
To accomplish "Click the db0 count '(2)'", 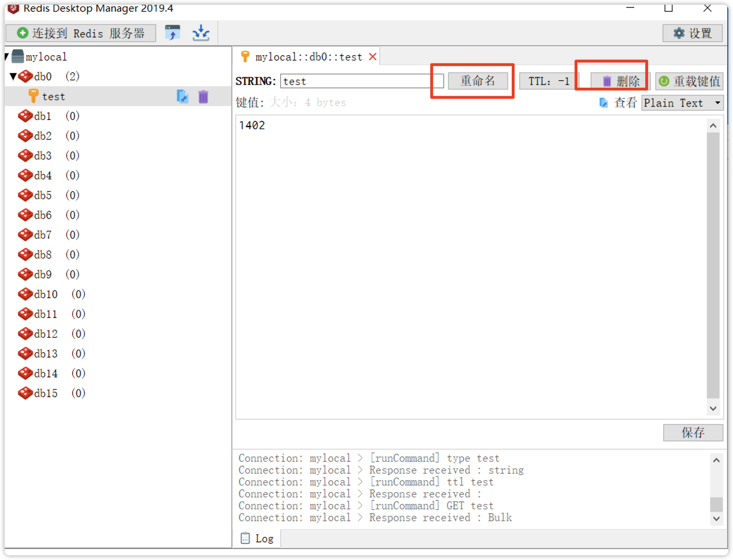I will pos(72,76).
